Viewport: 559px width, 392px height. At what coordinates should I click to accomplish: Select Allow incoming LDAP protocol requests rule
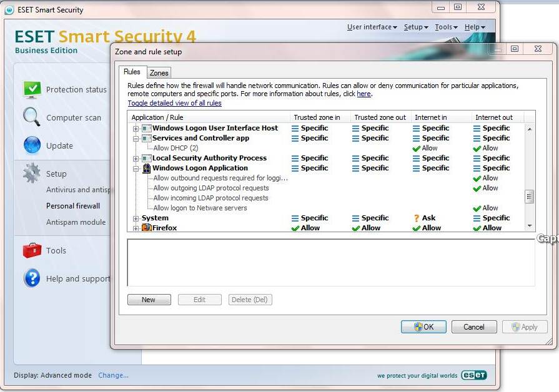coord(210,198)
